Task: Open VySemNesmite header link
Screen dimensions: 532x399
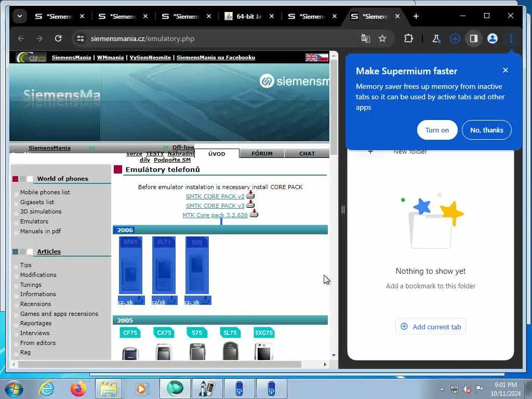Action: tap(150, 57)
